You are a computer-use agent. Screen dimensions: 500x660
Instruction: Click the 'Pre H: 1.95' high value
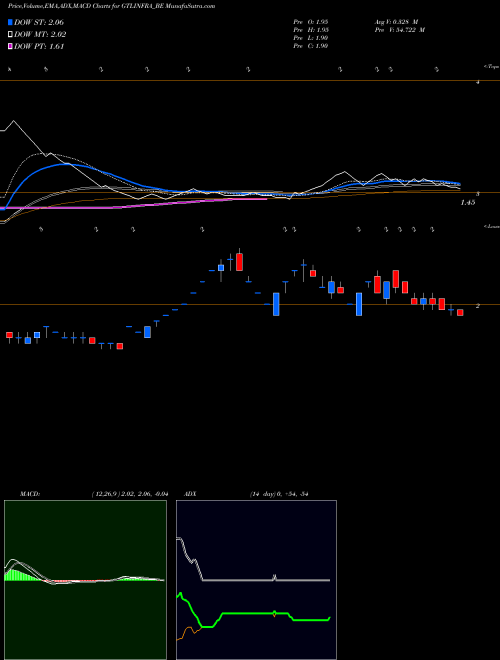coord(311,30)
